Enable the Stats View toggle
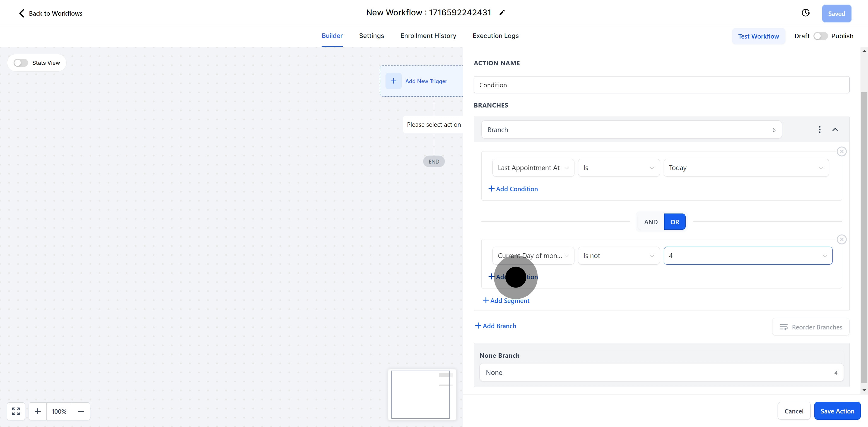Screen dimensions: 868x427 coord(20,63)
